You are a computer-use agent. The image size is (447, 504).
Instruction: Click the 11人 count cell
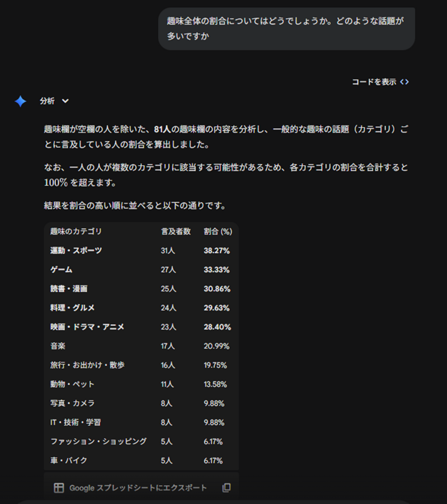click(167, 384)
